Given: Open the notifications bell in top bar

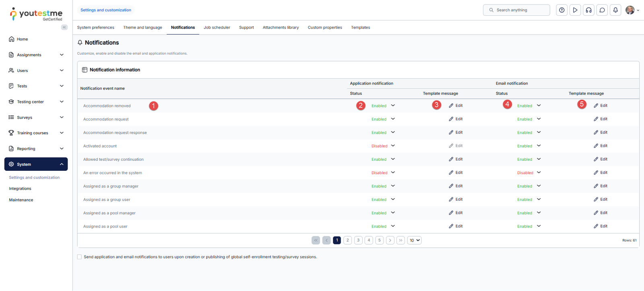Looking at the screenshot, I should point(615,10).
